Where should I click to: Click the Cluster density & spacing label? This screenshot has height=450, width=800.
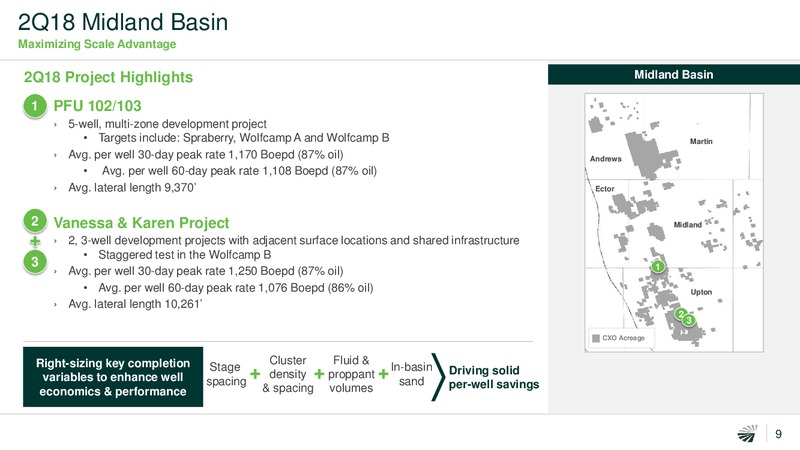point(288,374)
